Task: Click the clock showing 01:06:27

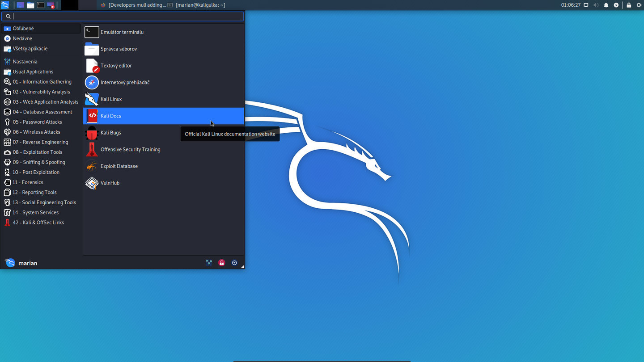Action: pyautogui.click(x=571, y=5)
